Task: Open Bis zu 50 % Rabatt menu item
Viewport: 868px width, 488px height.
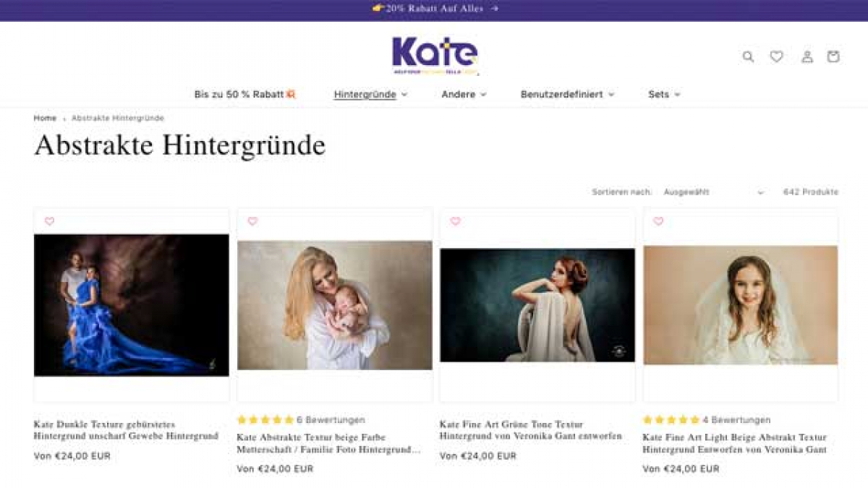Action: pyautogui.click(x=245, y=94)
